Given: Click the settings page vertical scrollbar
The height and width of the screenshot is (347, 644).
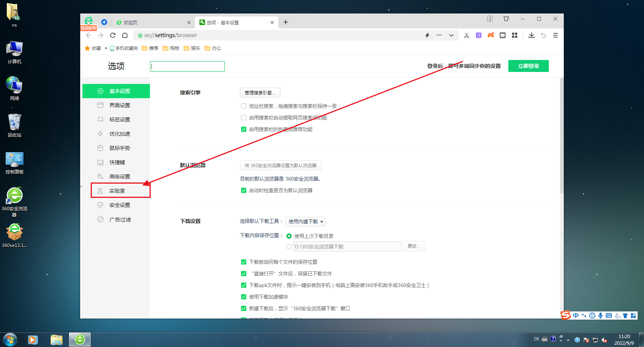Looking at the screenshot, I should (562, 135).
